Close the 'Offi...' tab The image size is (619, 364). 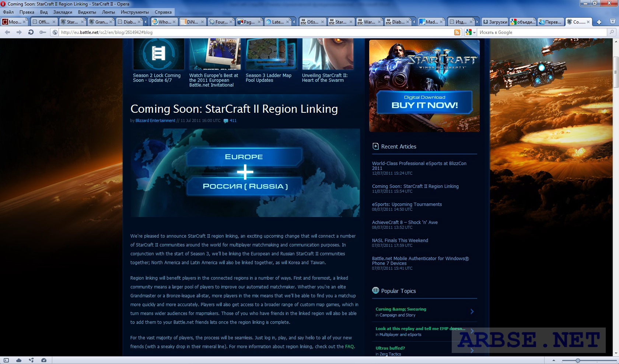click(x=54, y=22)
